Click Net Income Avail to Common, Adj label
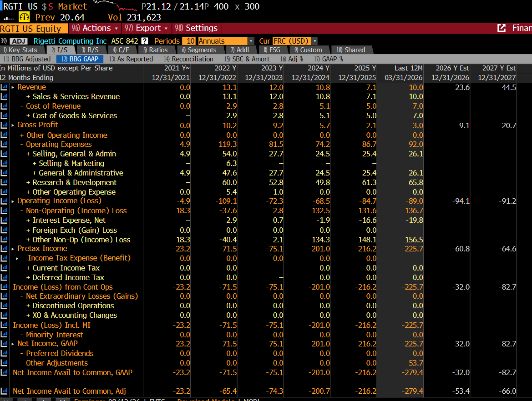 69,391
